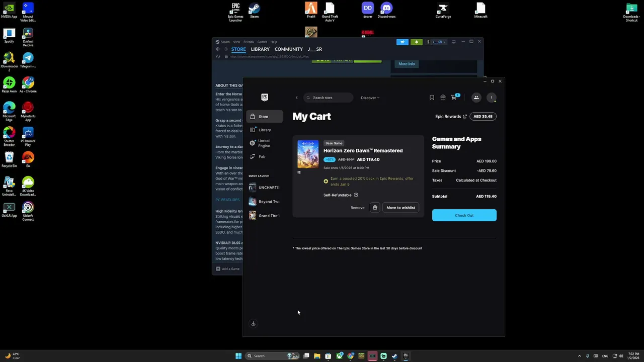Open FiveM desktop icon
The image size is (644, 362).
tap(311, 11)
